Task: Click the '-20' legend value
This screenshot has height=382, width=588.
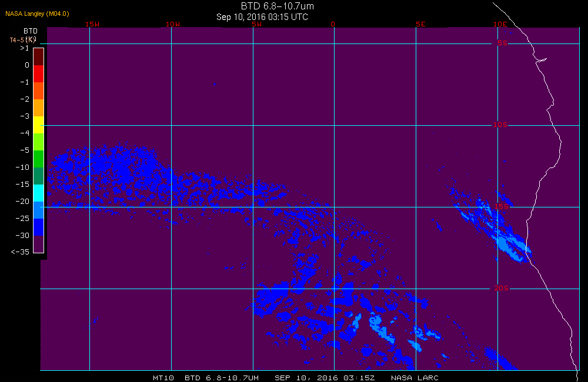Action: click(x=22, y=202)
